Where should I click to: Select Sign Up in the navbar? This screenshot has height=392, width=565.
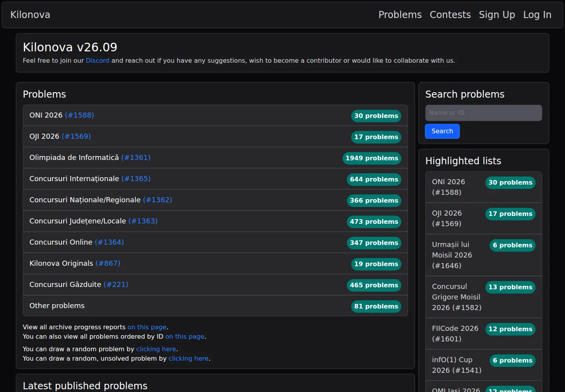tap(497, 15)
